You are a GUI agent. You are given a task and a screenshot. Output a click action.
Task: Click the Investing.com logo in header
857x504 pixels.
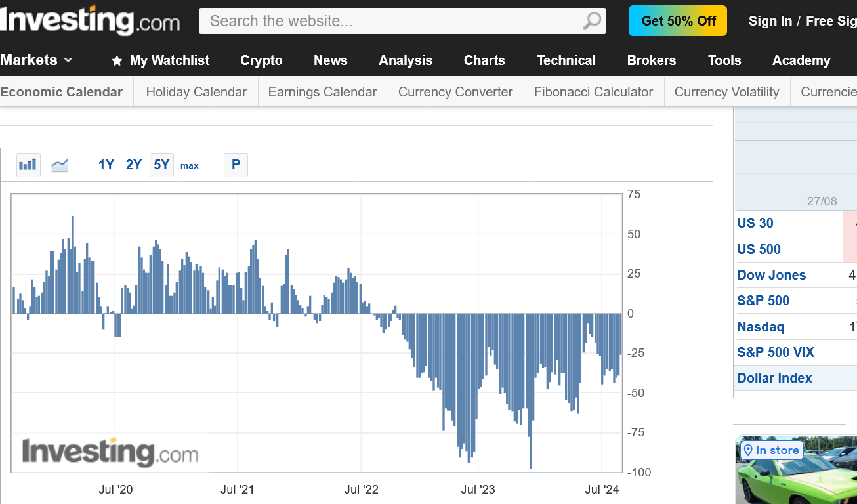[90, 20]
